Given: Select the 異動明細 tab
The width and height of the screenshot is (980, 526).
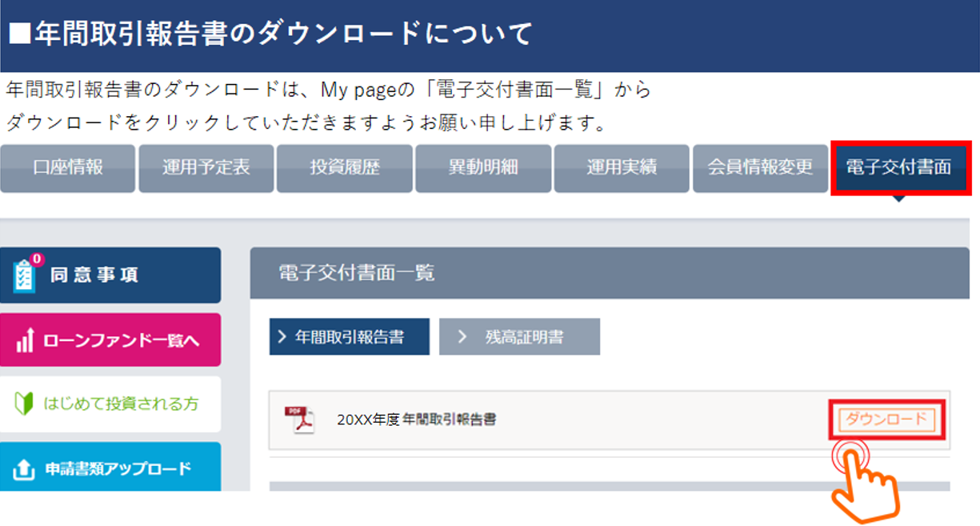Looking at the screenshot, I should (x=483, y=168).
